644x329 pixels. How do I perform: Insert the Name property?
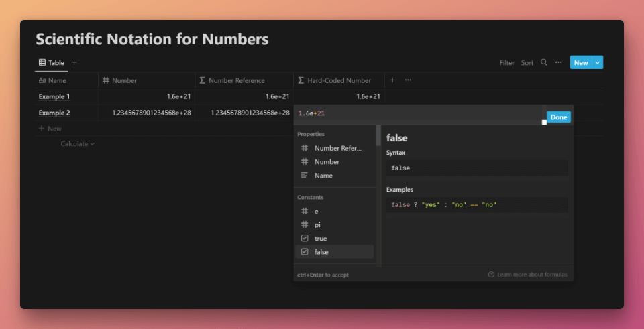pos(334,175)
